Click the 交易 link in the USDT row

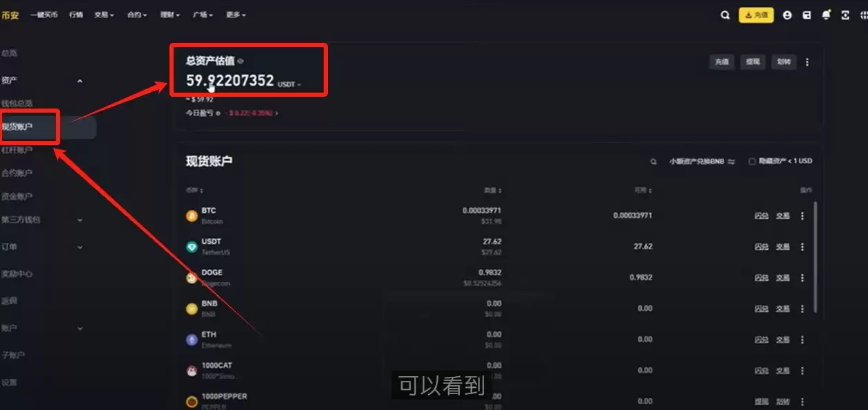(x=782, y=247)
